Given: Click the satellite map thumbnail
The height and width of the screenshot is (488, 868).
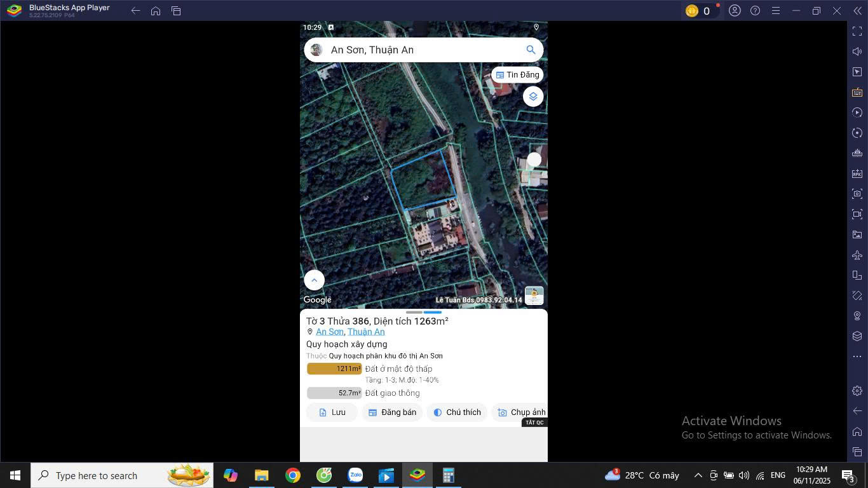Looking at the screenshot, I should pyautogui.click(x=534, y=295).
